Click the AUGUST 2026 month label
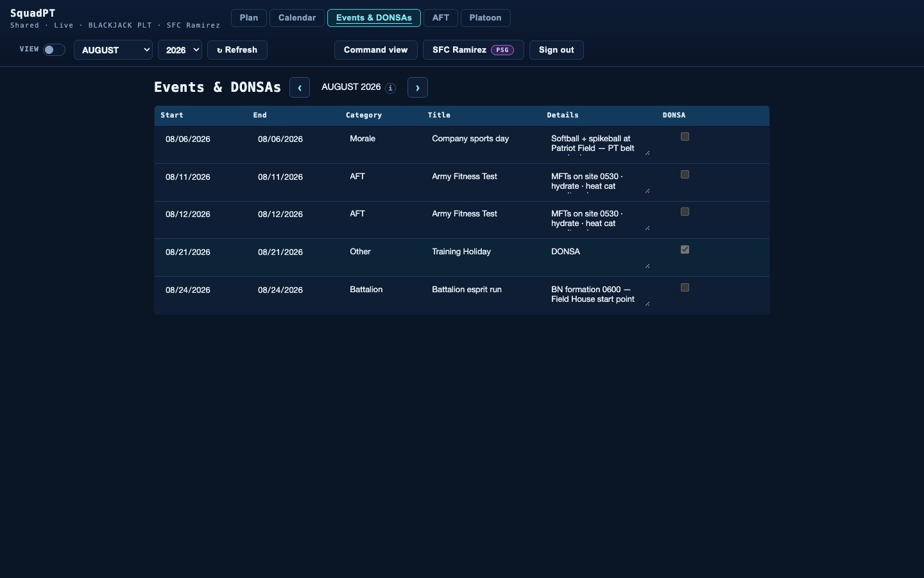The image size is (924, 578). [x=351, y=87]
